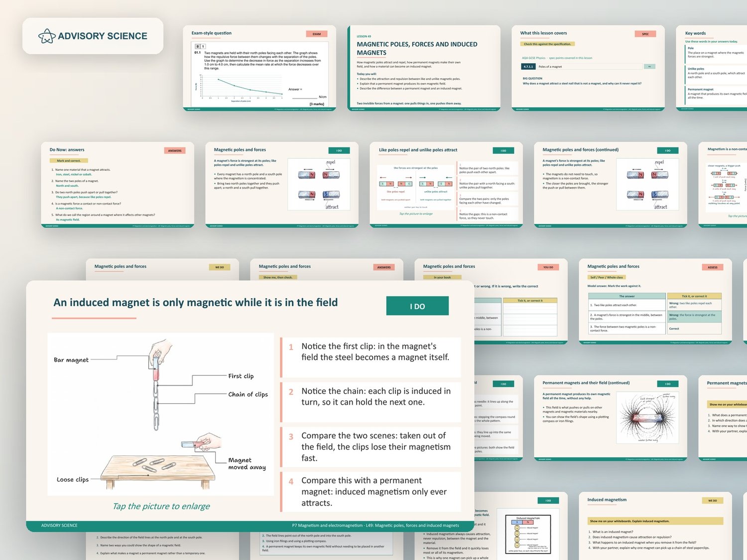
Task: Open the Magnetic poles and forces (continued) slide
Action: coord(611,185)
